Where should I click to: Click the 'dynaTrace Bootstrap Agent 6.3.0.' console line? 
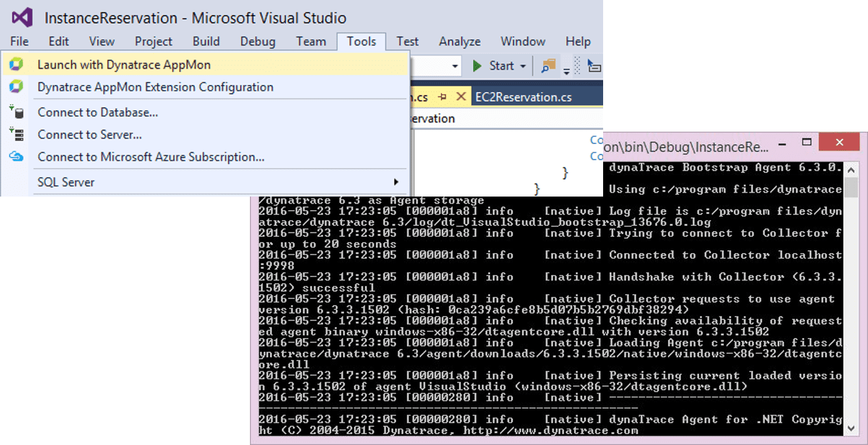coord(725,167)
